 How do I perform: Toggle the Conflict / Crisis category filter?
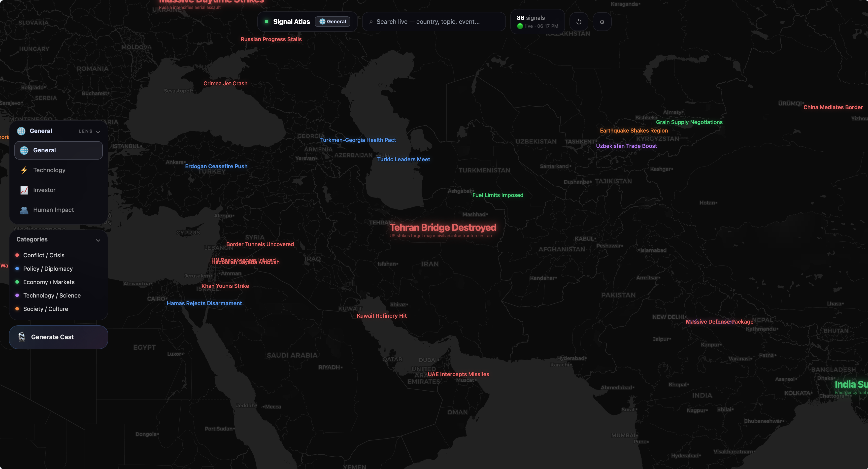coord(43,255)
